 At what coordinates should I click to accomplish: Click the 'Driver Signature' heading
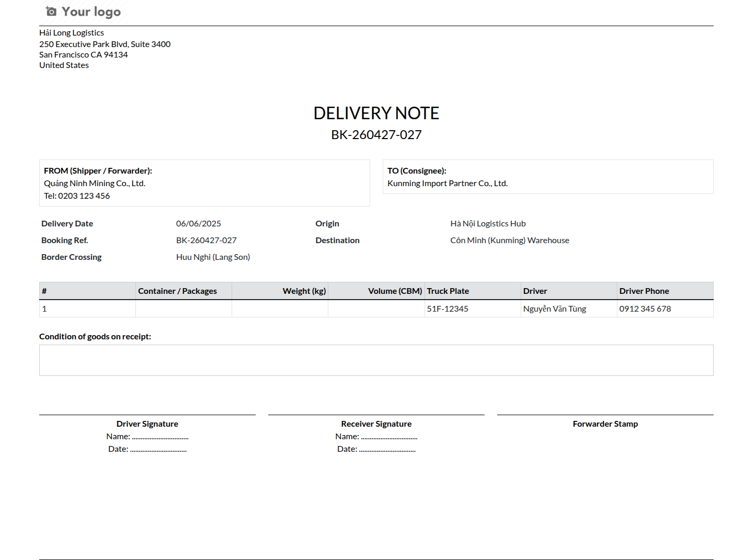(x=147, y=424)
